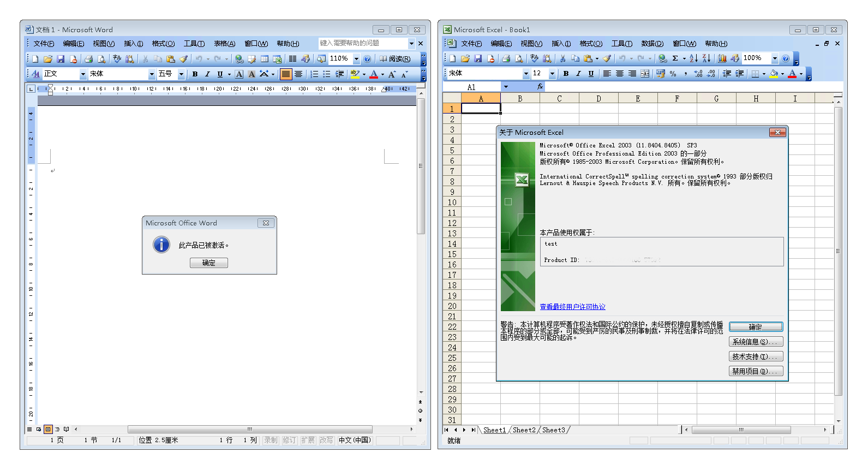Viewport: 868px width, 470px height.
Task: Open the Excel font size dropdown 12
Action: 552,74
